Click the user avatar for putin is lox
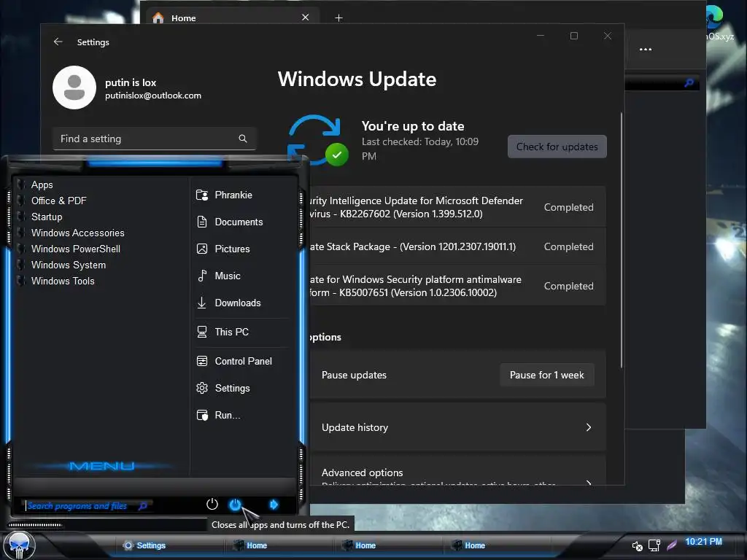747x560 pixels. click(74, 87)
